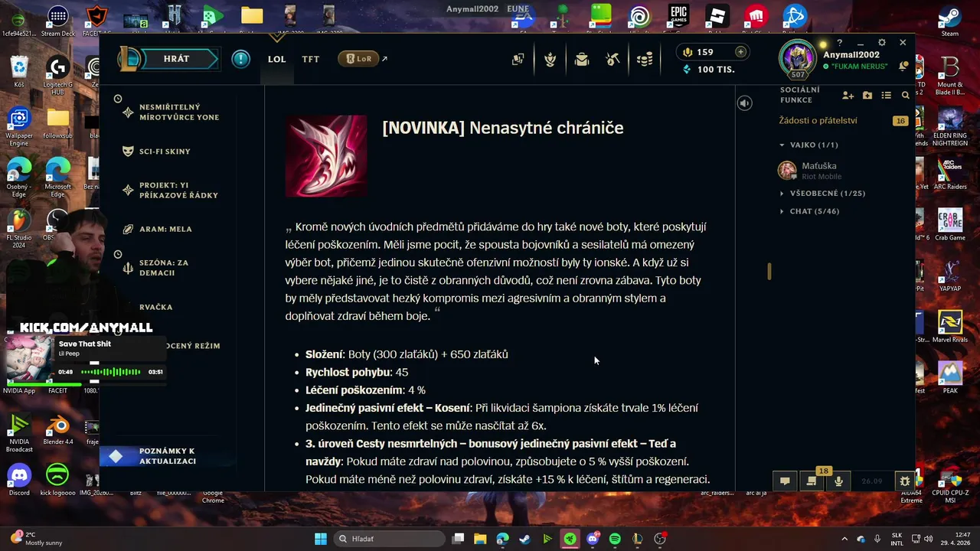
Task: Open the Anymall2002 profile avatar
Action: coord(798,59)
